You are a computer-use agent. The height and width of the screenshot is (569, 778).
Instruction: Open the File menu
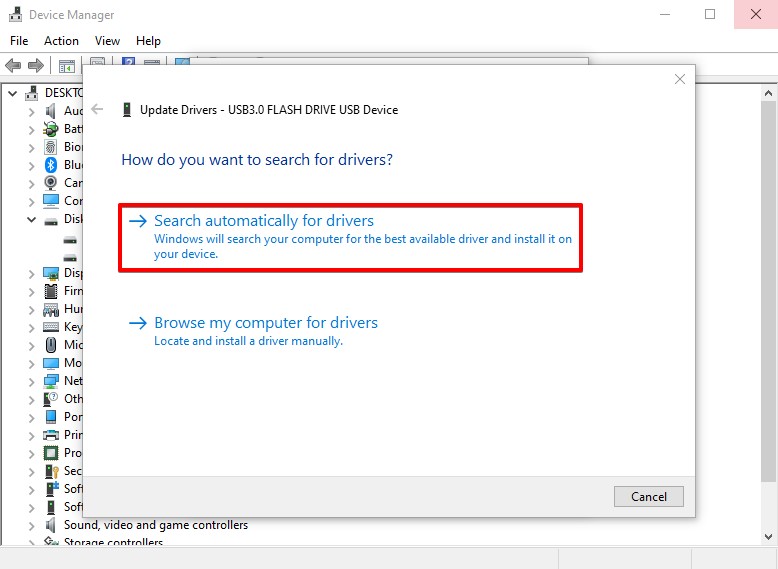coord(19,41)
